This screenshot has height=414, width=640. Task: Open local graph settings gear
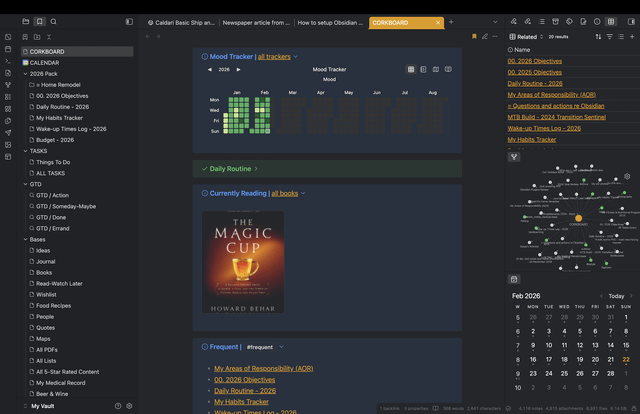(627, 176)
